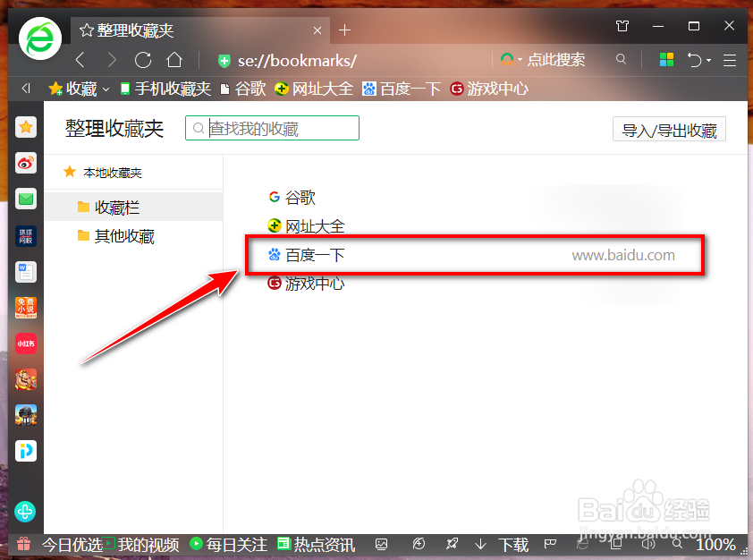Click the green security shield icon
The height and width of the screenshot is (560, 753).
(224, 61)
